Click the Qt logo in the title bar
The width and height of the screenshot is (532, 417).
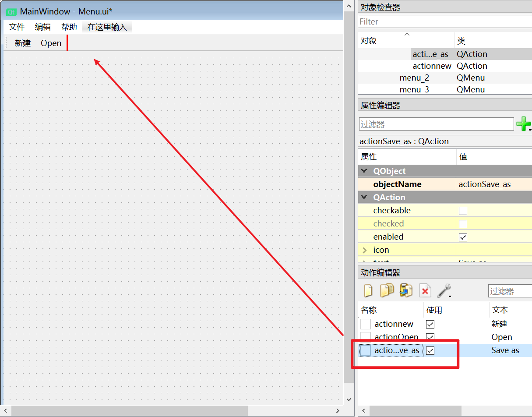click(12, 12)
